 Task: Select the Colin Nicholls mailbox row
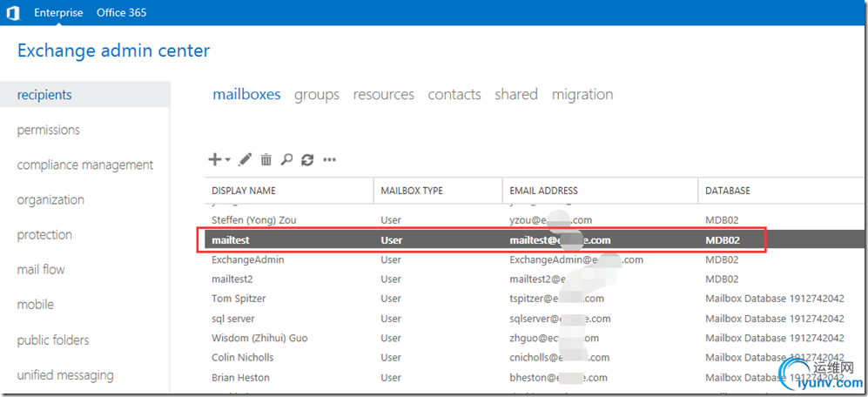point(535,358)
